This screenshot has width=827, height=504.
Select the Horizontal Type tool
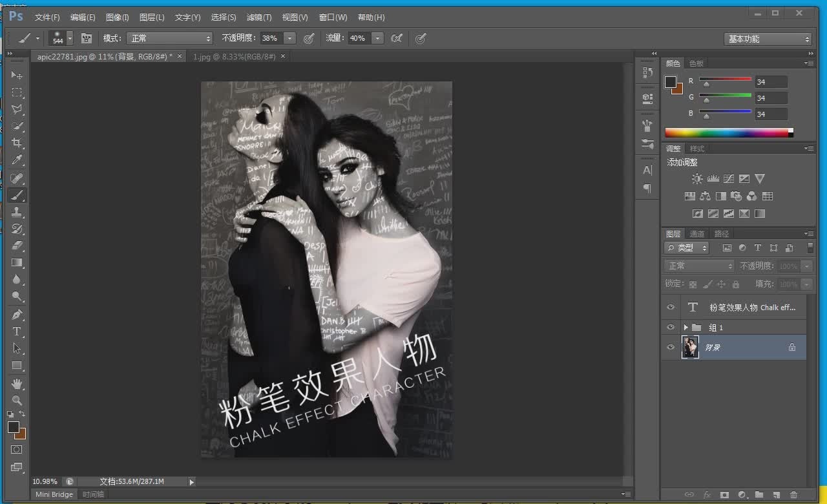[x=17, y=331]
